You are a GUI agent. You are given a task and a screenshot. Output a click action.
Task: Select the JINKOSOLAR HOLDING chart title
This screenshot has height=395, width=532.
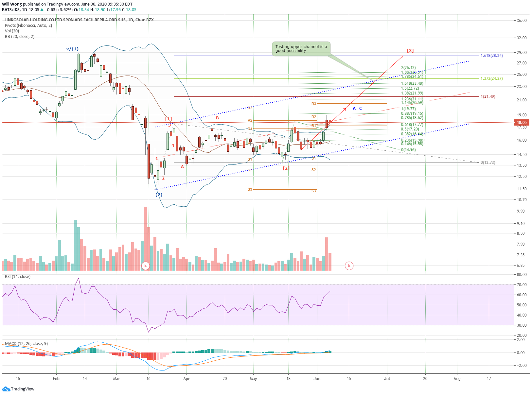tap(79, 20)
